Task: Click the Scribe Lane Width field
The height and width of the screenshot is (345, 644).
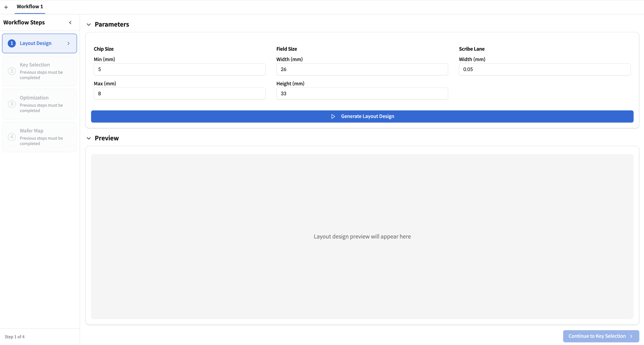Action: point(545,69)
